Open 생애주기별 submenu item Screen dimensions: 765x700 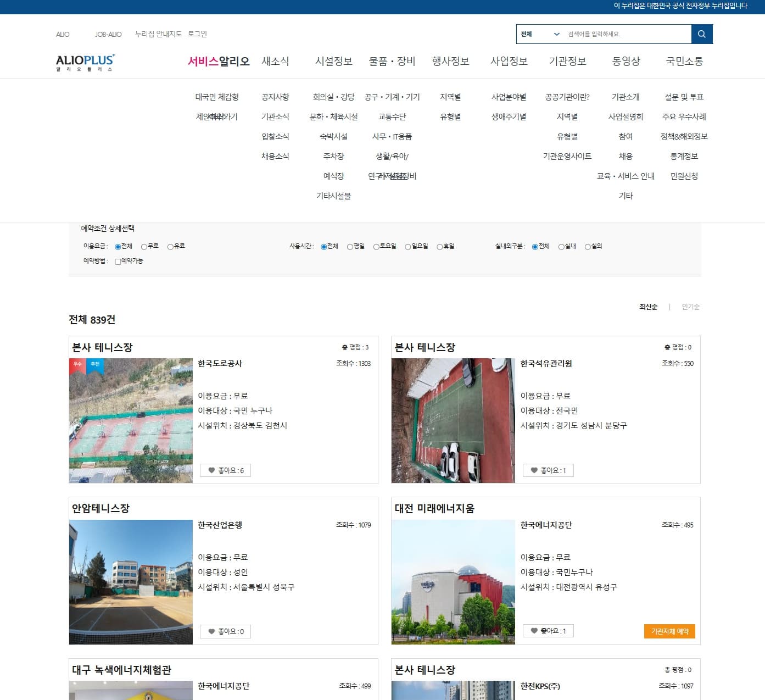[x=509, y=116]
